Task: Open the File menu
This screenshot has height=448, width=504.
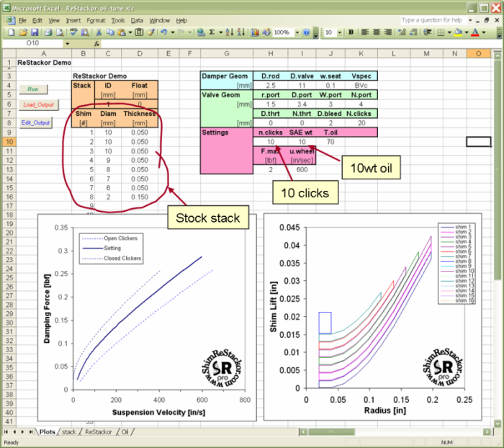Action: coord(22,21)
